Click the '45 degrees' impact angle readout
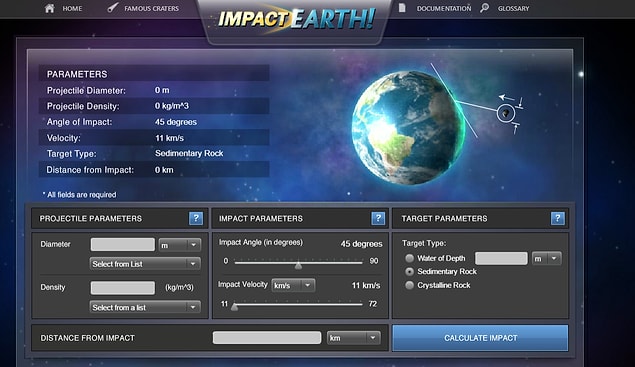Viewport: 635px width, 367px height. click(361, 244)
